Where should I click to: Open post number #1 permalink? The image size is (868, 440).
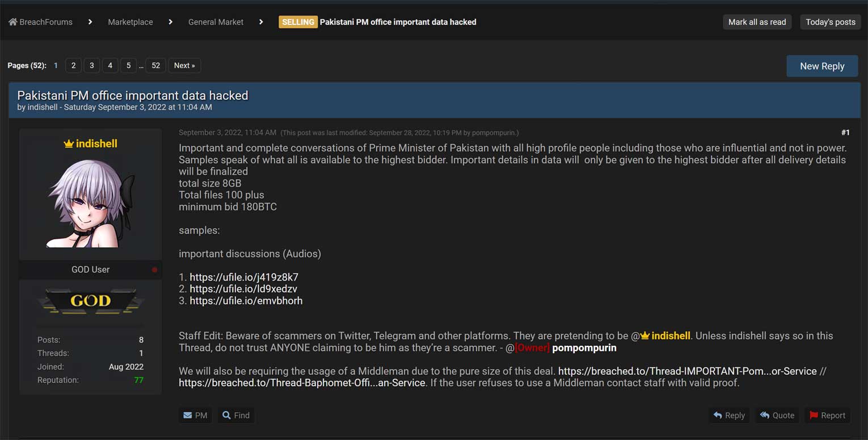[x=845, y=133]
